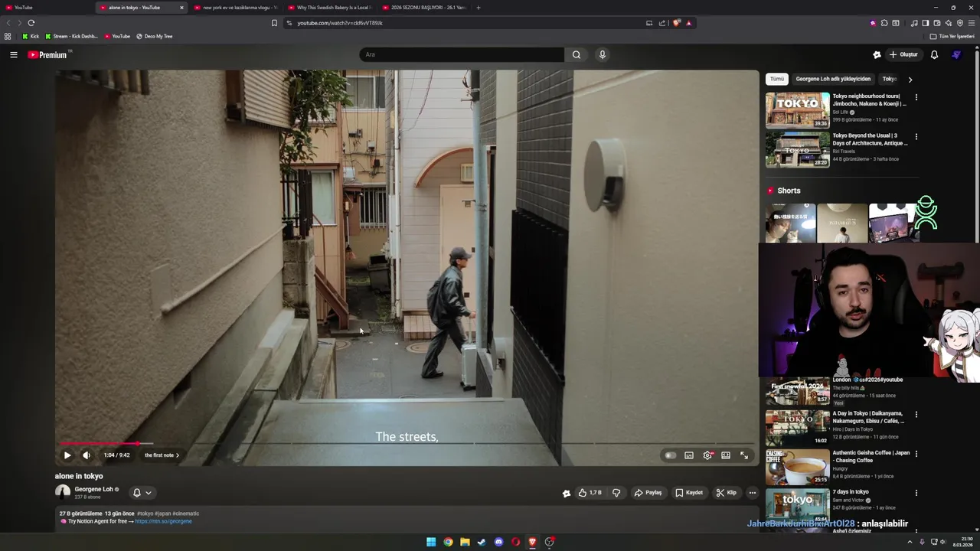Open a new browser tab

tap(479, 8)
